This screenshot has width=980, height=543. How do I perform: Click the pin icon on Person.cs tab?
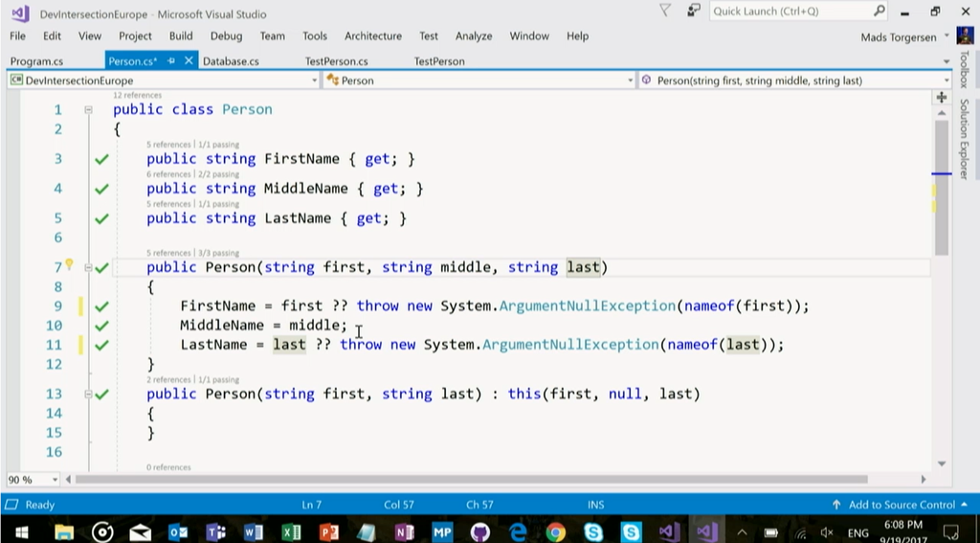click(171, 60)
